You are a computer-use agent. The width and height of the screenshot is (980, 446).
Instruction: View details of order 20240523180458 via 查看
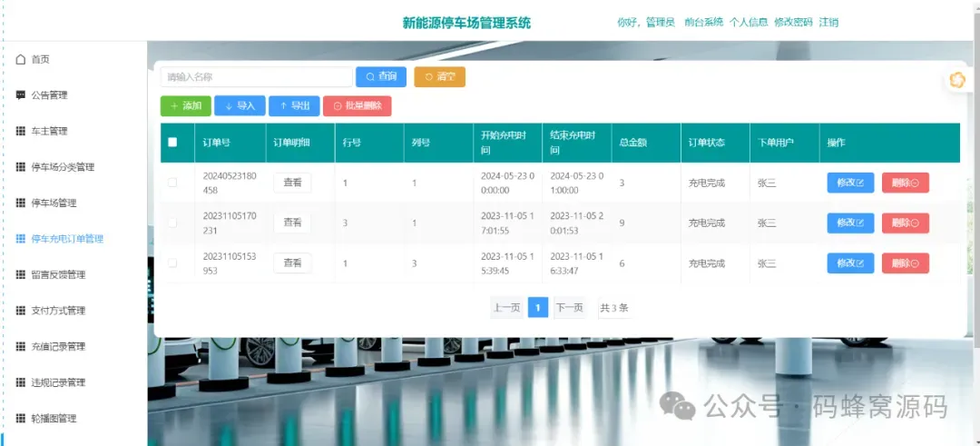[x=292, y=183]
